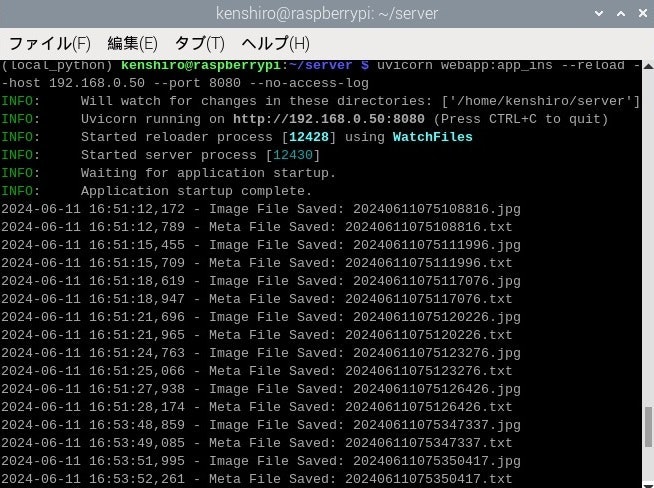Click filename 20240611075347337.jpg
The height and width of the screenshot is (488, 654).
click(437, 425)
